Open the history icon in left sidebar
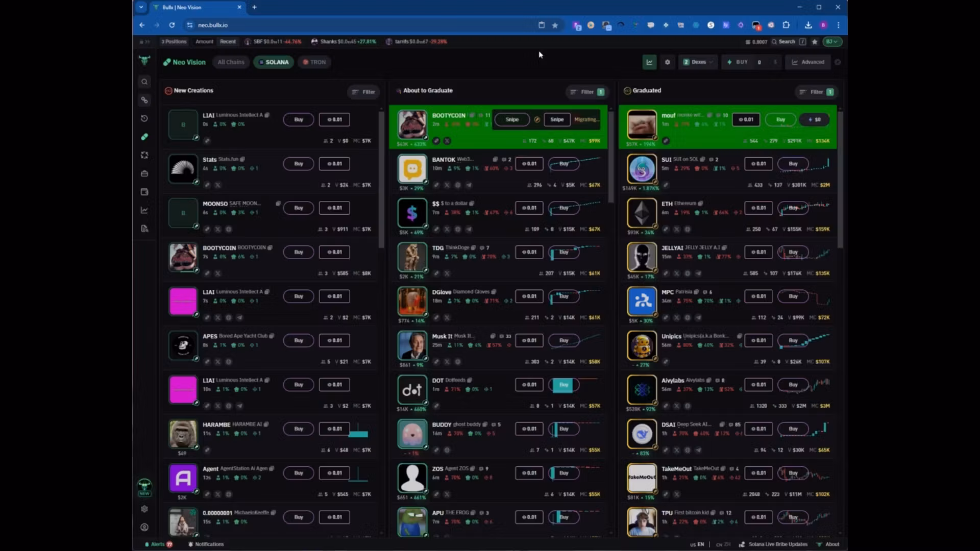980x551 pixels. click(x=144, y=118)
